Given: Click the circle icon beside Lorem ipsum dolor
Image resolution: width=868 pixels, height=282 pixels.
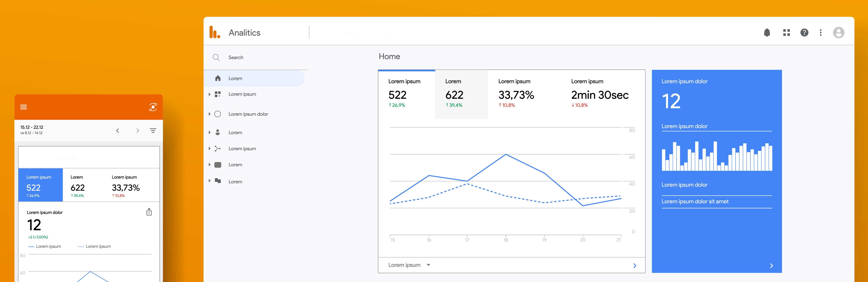Looking at the screenshot, I should tap(218, 114).
